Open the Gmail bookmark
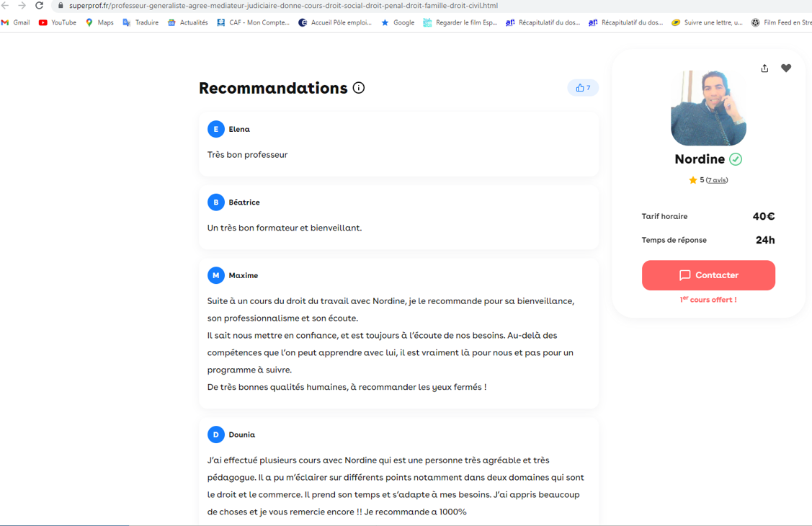This screenshot has height=526, width=812. pos(16,22)
